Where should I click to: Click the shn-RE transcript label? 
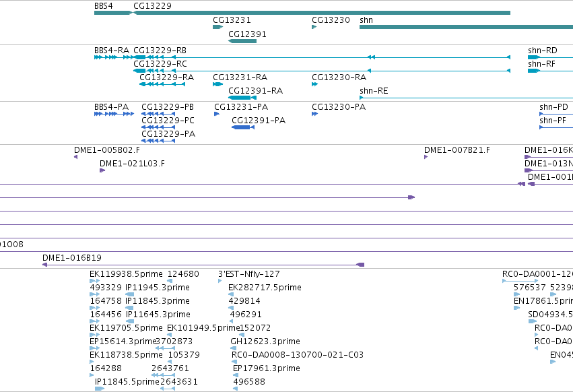(x=374, y=91)
